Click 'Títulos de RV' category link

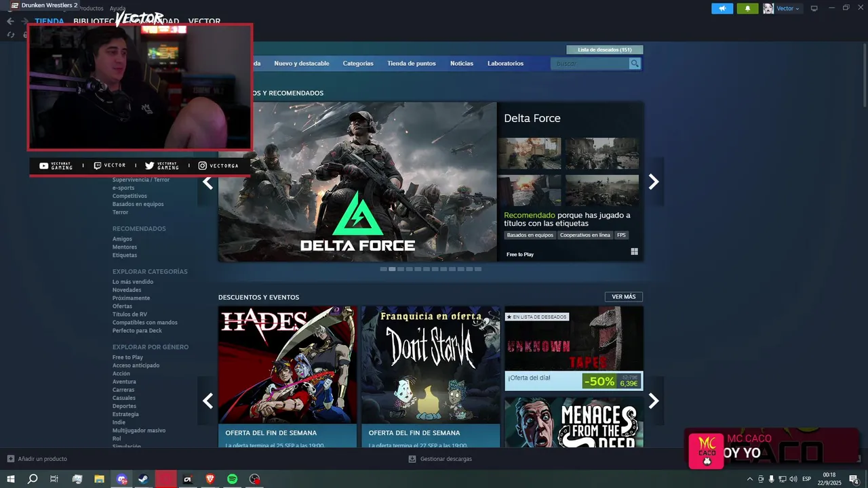point(130,314)
